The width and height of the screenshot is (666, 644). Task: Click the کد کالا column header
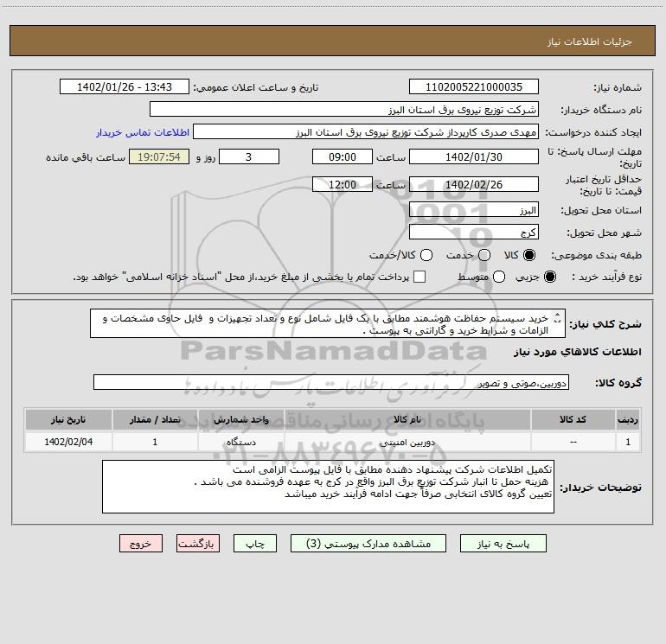tap(573, 419)
